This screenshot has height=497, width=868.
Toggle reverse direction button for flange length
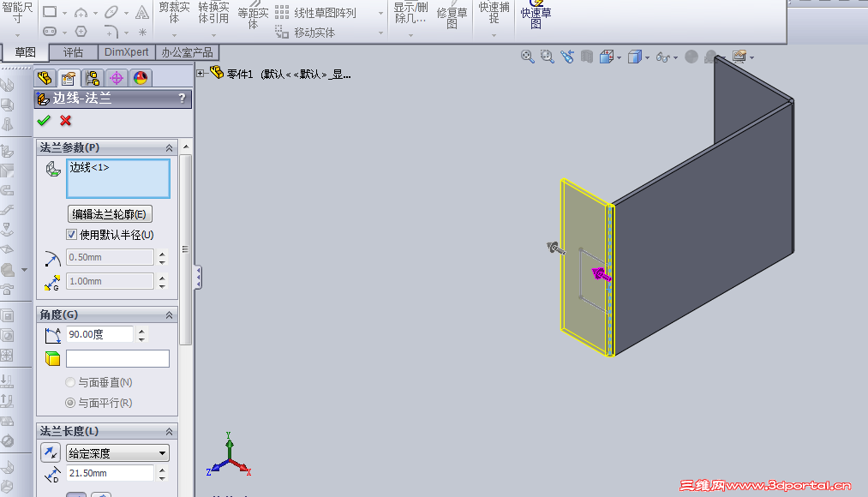tap(51, 452)
